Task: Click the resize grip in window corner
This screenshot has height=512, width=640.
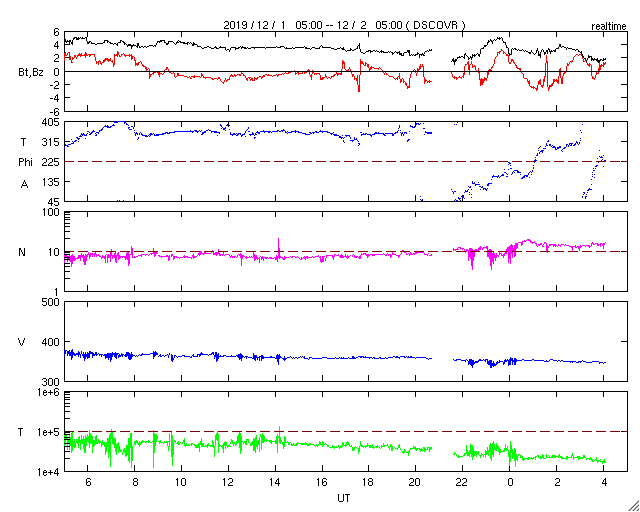Action: click(x=633, y=505)
